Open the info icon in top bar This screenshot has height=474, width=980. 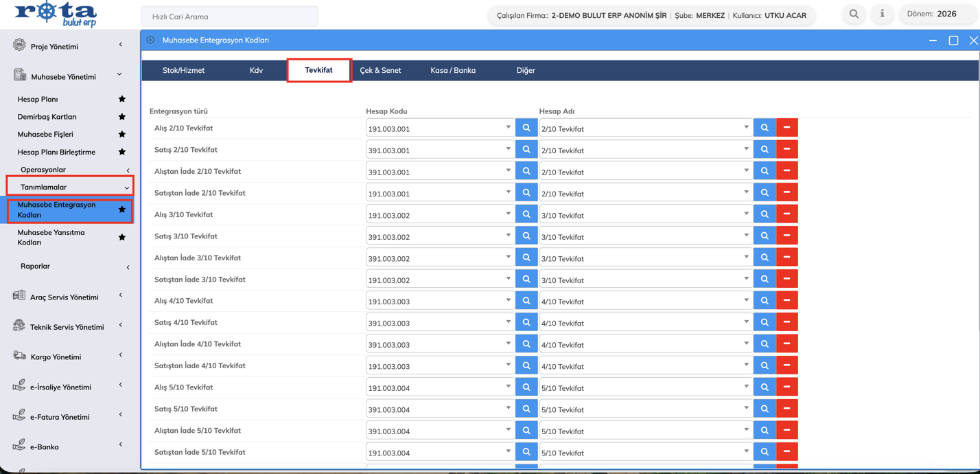pos(882,14)
